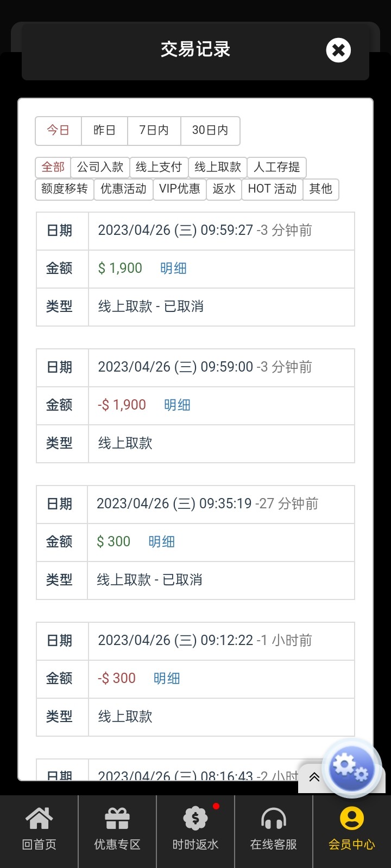Switch to 昨日 date filter
The image size is (391, 868).
click(x=104, y=131)
